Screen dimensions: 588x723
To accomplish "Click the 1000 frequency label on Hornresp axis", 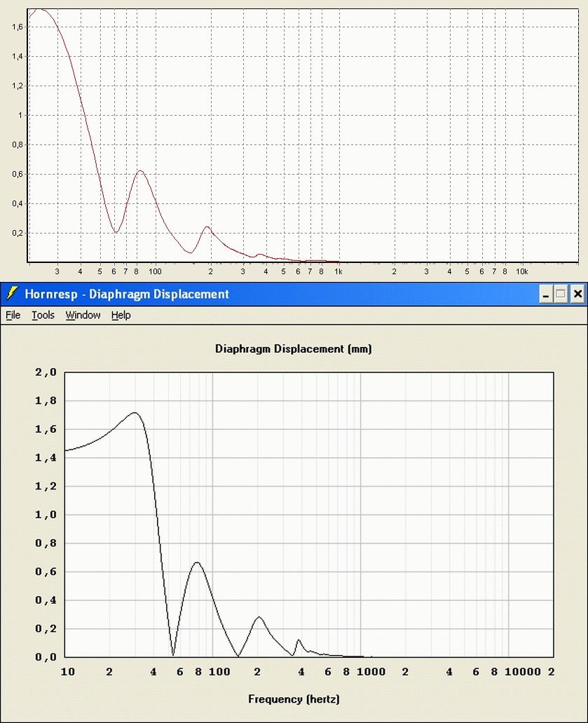I will pos(371,672).
